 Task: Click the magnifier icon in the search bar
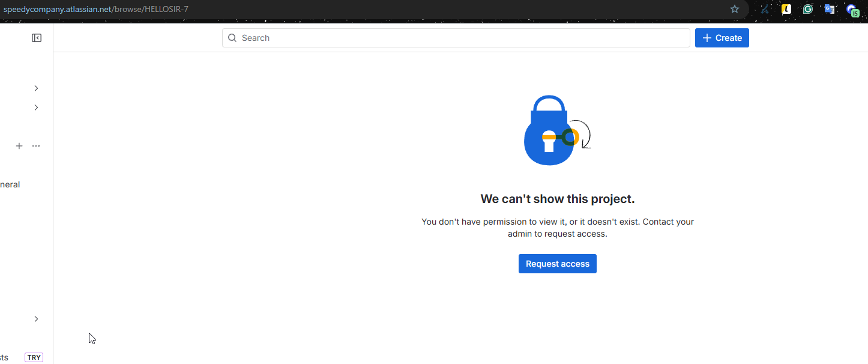tap(232, 38)
